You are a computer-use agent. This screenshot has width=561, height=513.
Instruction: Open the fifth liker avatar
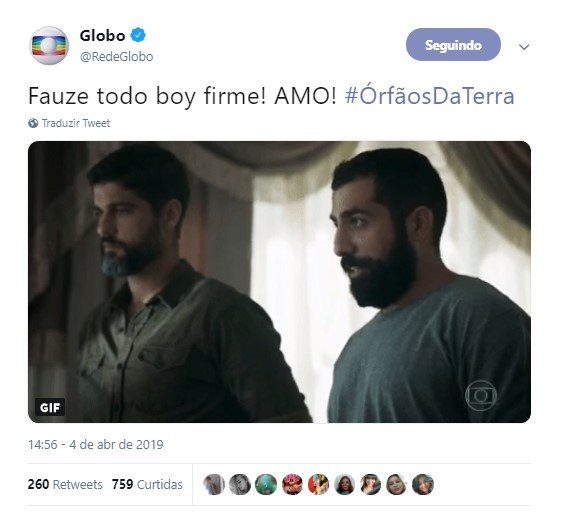[x=318, y=484]
